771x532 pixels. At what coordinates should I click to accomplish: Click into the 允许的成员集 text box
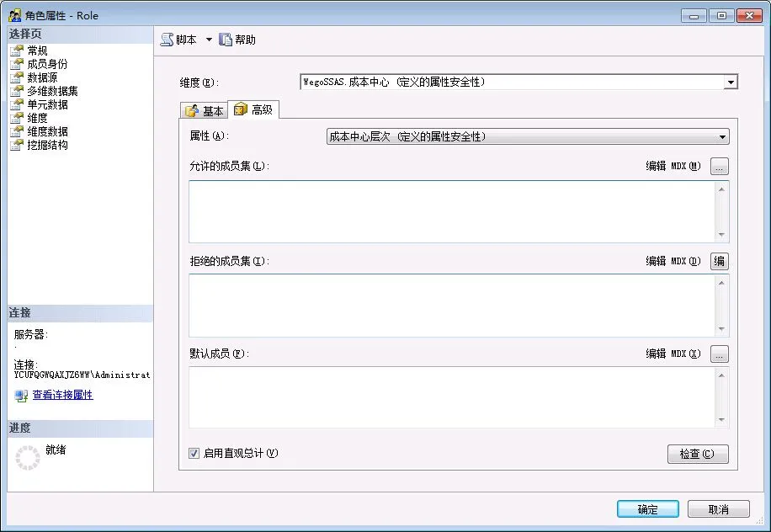coord(451,211)
